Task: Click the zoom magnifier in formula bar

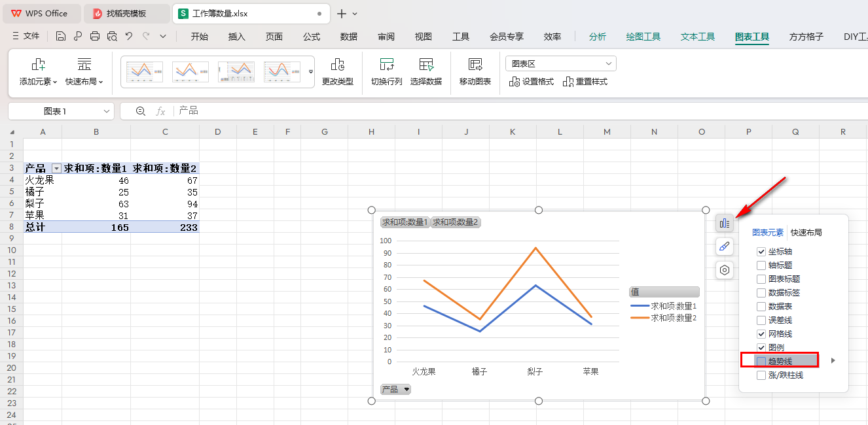Action: [x=140, y=111]
